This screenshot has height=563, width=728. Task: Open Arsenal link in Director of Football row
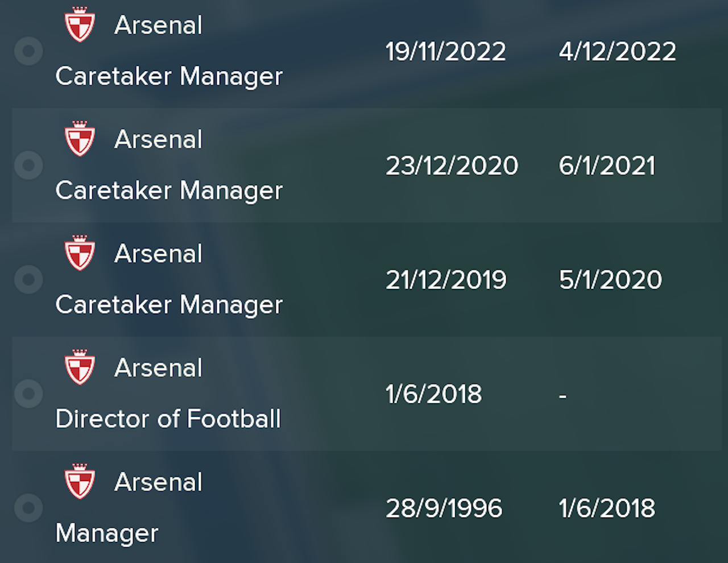[x=158, y=369]
